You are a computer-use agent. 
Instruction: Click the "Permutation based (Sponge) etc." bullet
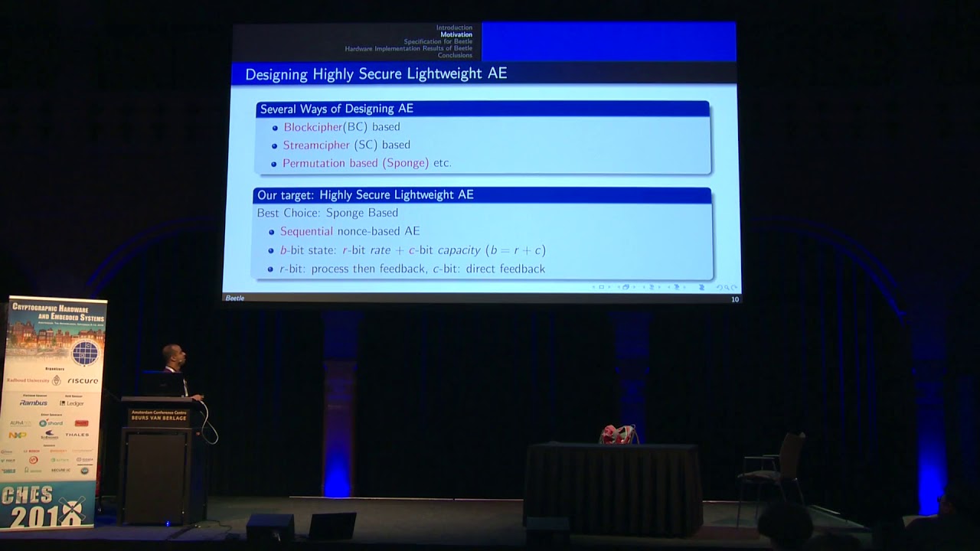(367, 163)
